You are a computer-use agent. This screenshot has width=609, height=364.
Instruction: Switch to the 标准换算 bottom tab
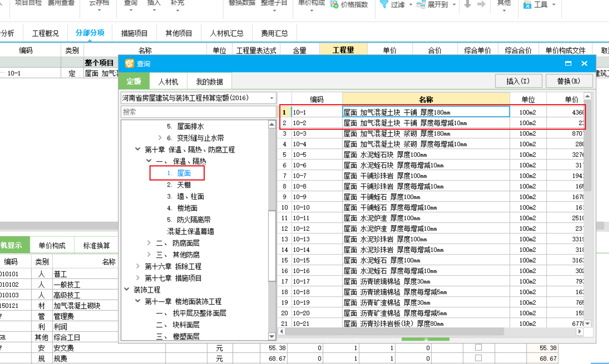(96, 245)
